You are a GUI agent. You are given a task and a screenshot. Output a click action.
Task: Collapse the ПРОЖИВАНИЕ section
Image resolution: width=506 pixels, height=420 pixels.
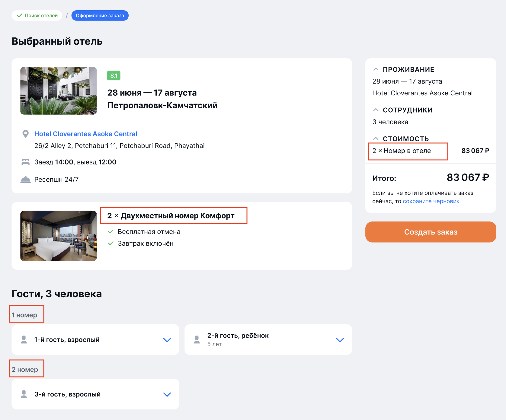[376, 69]
